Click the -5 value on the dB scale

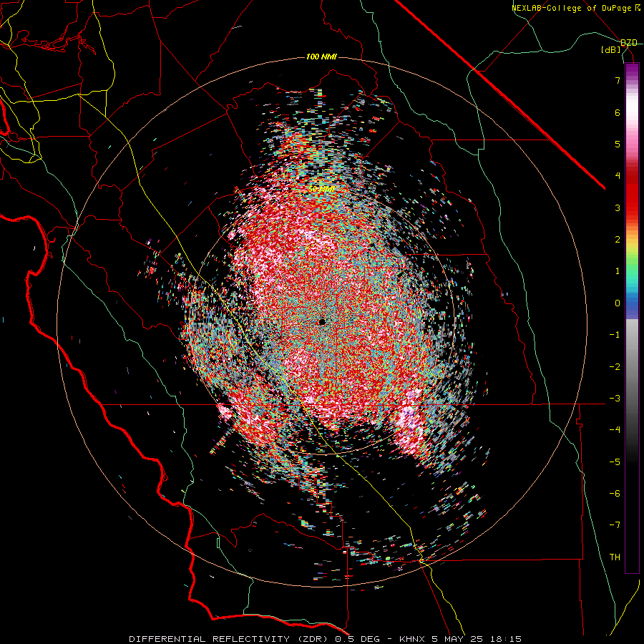(615, 462)
